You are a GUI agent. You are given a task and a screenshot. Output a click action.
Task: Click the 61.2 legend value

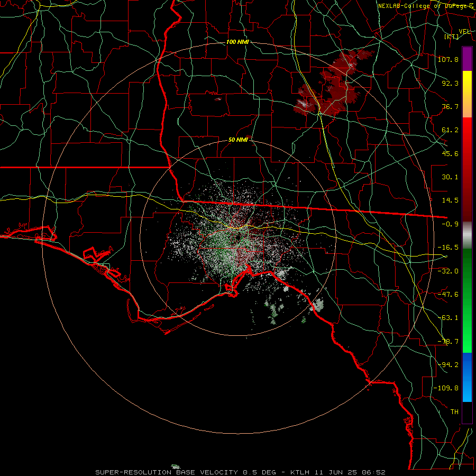pos(450,130)
